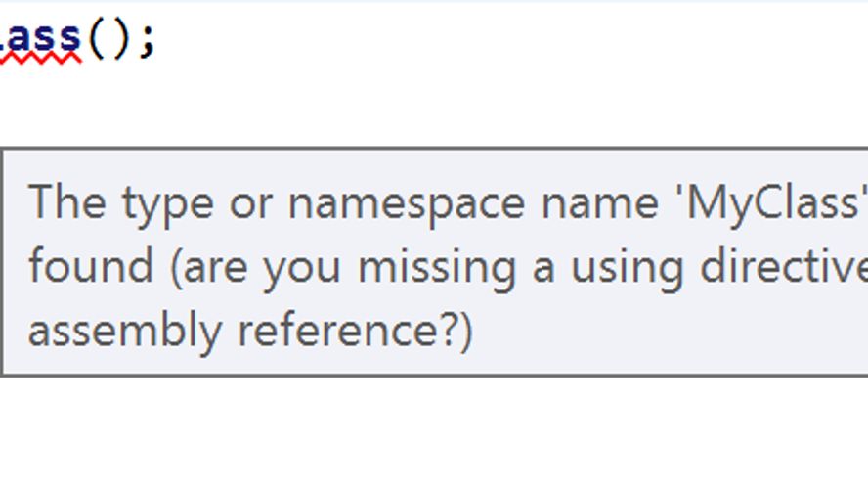Click the word 'found' in the tooltip
The height and width of the screenshot is (489, 868).
click(91, 266)
